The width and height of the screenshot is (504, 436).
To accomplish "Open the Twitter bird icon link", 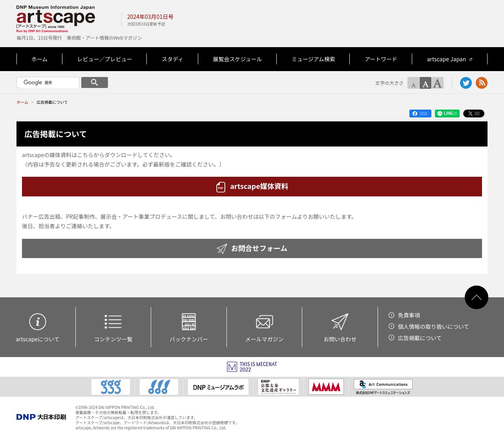I will 466,83.
